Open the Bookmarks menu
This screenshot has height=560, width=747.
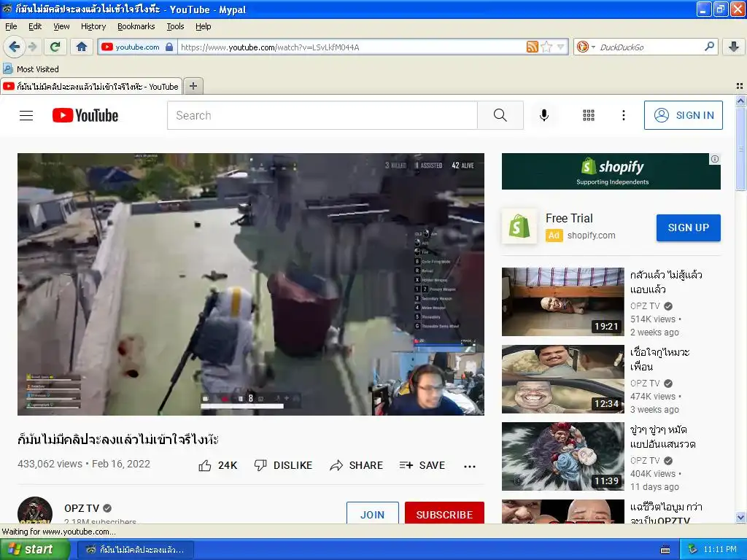click(136, 26)
